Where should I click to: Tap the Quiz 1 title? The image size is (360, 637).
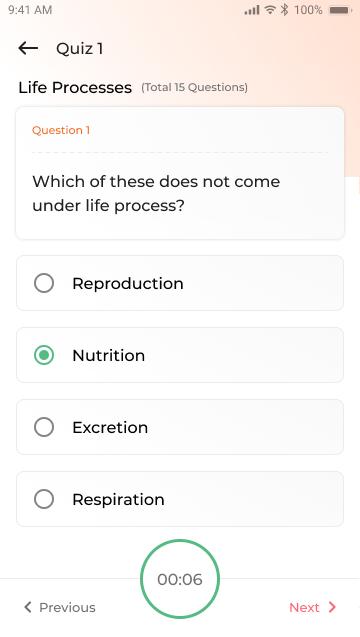click(80, 49)
